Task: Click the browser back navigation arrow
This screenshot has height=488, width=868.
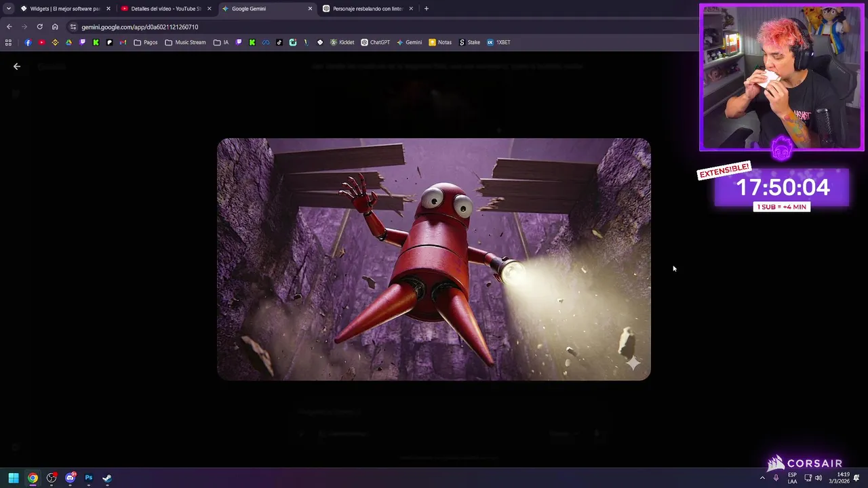Action: point(9,27)
